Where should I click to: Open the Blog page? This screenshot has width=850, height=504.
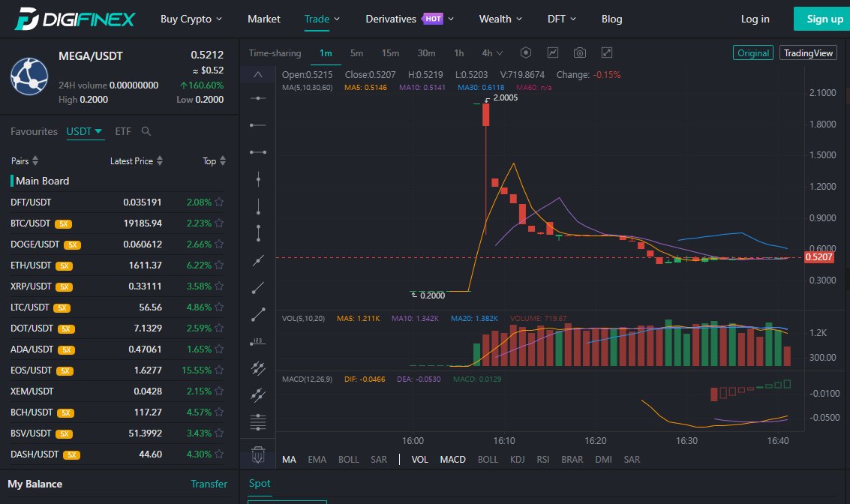[611, 19]
